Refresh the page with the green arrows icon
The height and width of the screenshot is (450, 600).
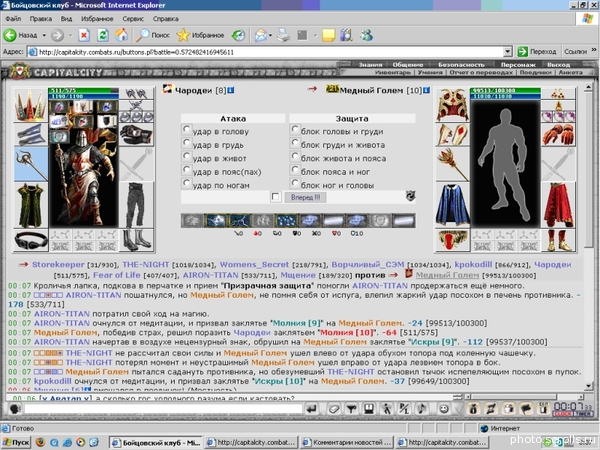[103, 35]
